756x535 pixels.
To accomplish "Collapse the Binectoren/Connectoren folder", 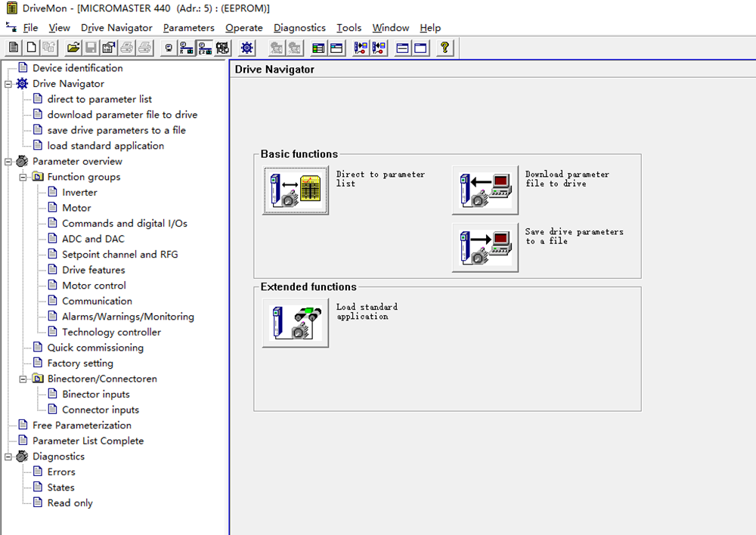I will coord(23,379).
